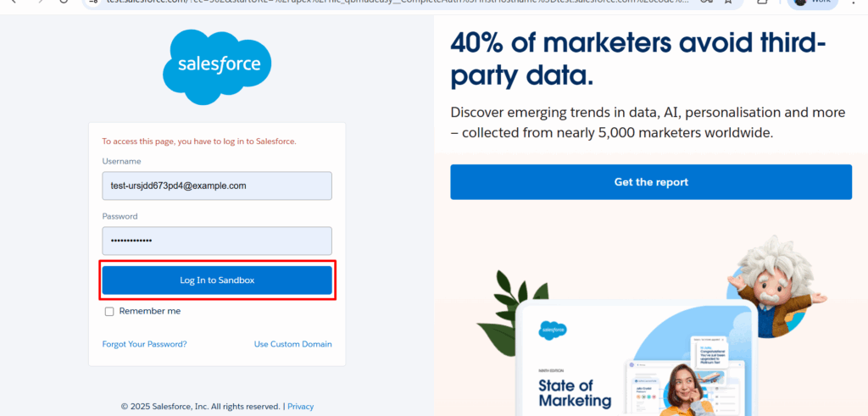Enable the Remember me checkbox
868x416 pixels.
pos(109,312)
